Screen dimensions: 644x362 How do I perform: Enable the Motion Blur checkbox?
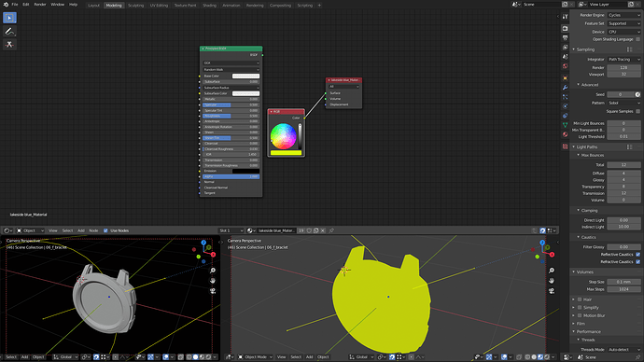pyautogui.click(x=580, y=315)
